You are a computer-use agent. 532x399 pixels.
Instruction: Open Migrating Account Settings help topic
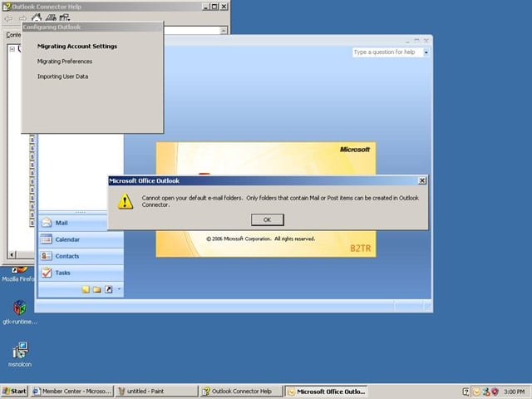[x=77, y=47]
